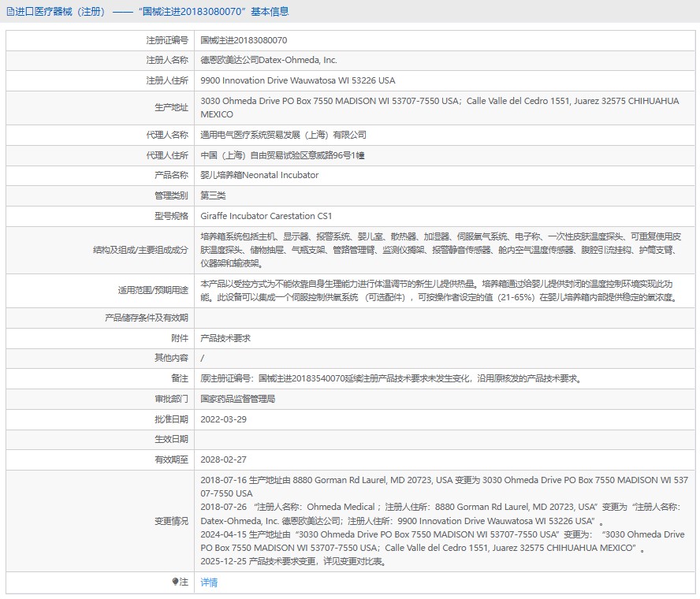
Task: Click product name Neonatal Incubator cell
Action: [259, 175]
